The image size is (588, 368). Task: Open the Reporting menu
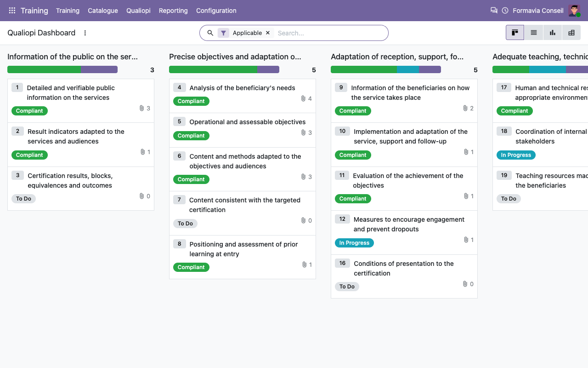(173, 11)
